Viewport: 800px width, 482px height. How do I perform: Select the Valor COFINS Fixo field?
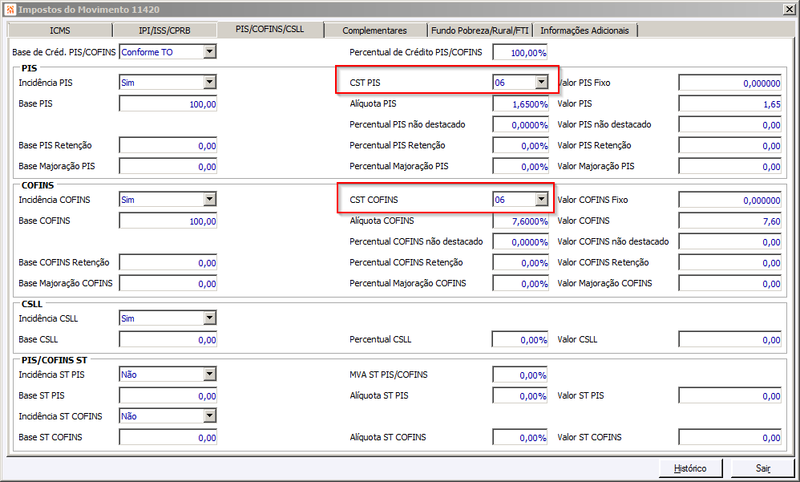[x=730, y=200]
